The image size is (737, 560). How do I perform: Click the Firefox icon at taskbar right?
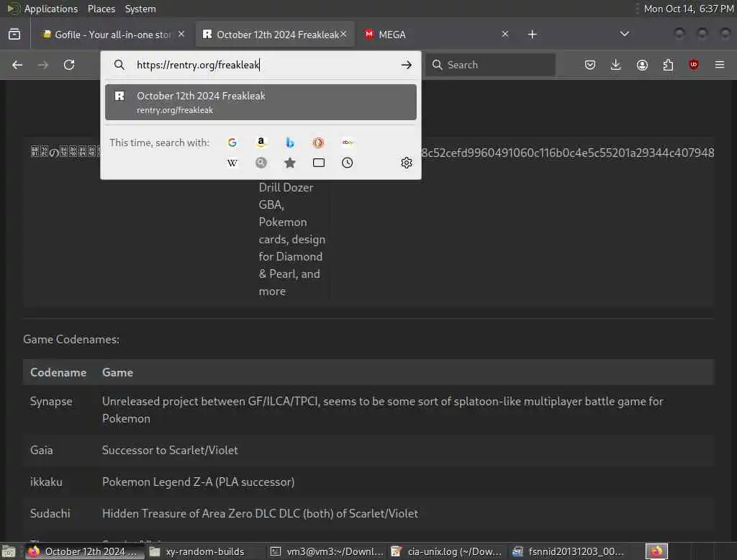[x=656, y=551]
